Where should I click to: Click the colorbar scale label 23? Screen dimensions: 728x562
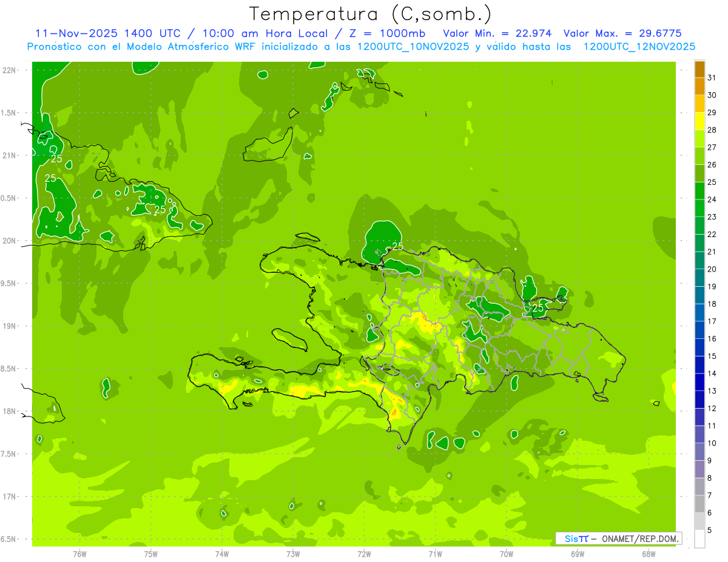712,217
